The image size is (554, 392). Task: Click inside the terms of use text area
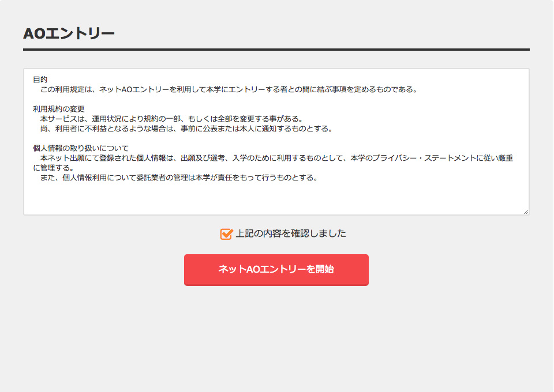(276, 142)
